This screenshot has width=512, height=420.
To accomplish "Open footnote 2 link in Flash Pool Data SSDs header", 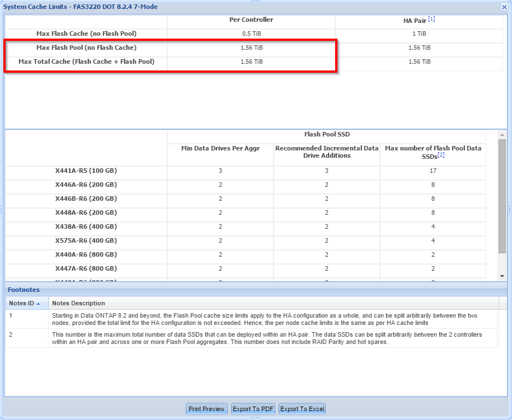I will point(441,155).
